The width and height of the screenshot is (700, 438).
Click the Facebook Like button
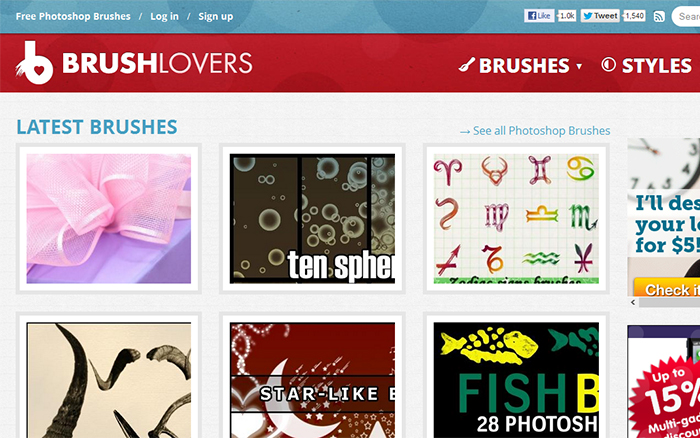pos(539,16)
